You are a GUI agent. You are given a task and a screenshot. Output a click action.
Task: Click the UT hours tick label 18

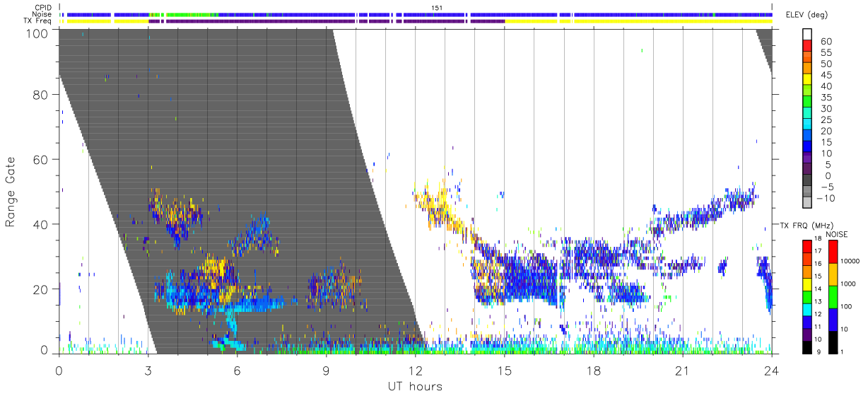point(594,370)
